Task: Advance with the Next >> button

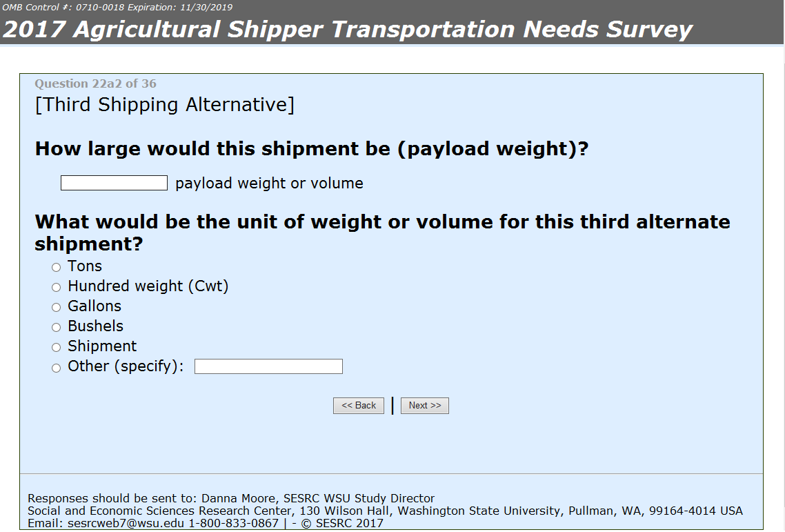Action: (424, 406)
